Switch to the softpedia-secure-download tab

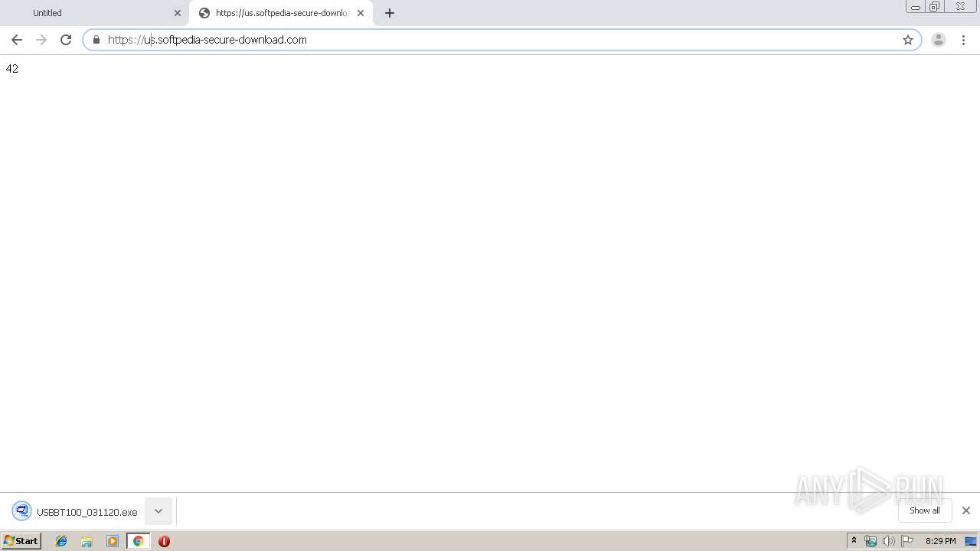point(281,13)
